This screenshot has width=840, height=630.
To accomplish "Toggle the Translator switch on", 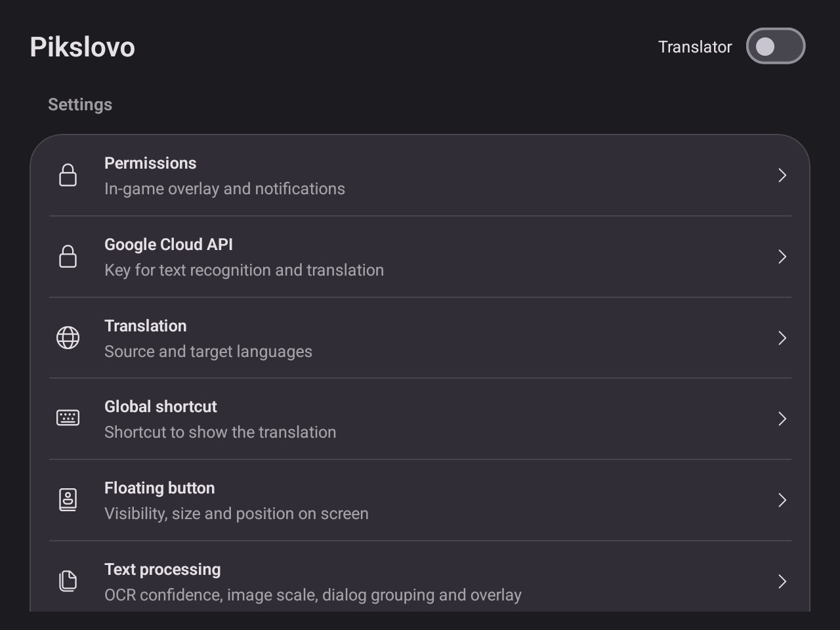I will coord(776,47).
